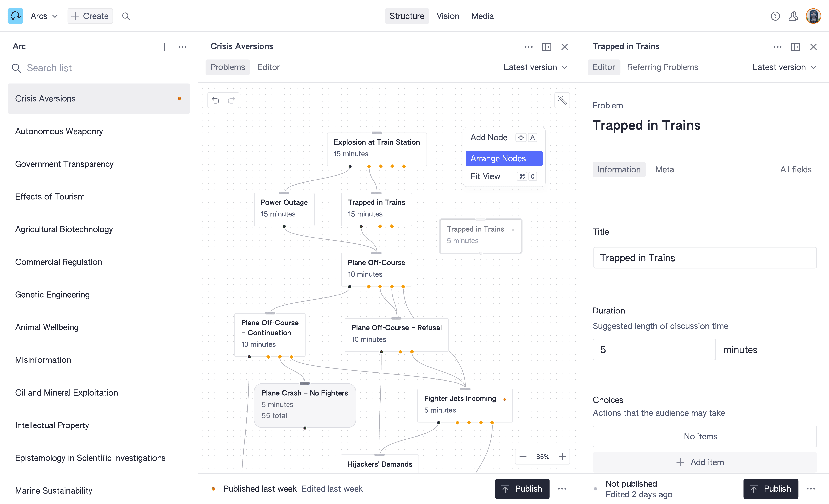Publish the Trapped in Trains problem

[x=770, y=489]
